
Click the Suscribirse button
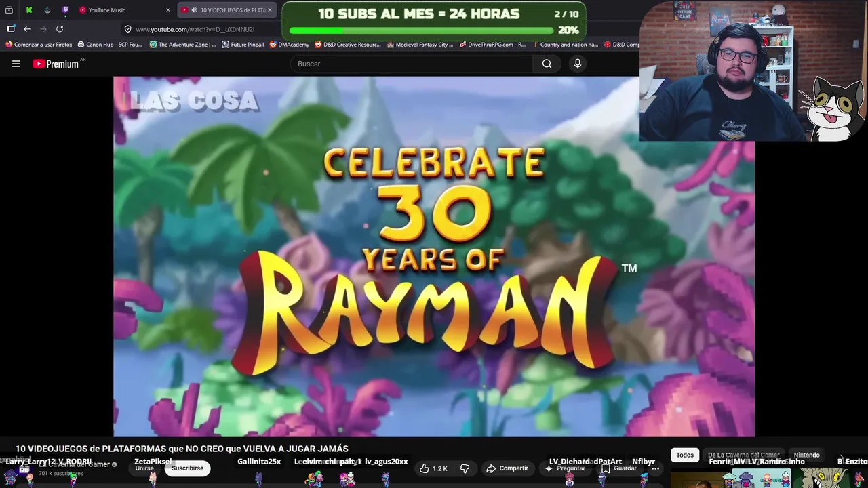(187, 468)
